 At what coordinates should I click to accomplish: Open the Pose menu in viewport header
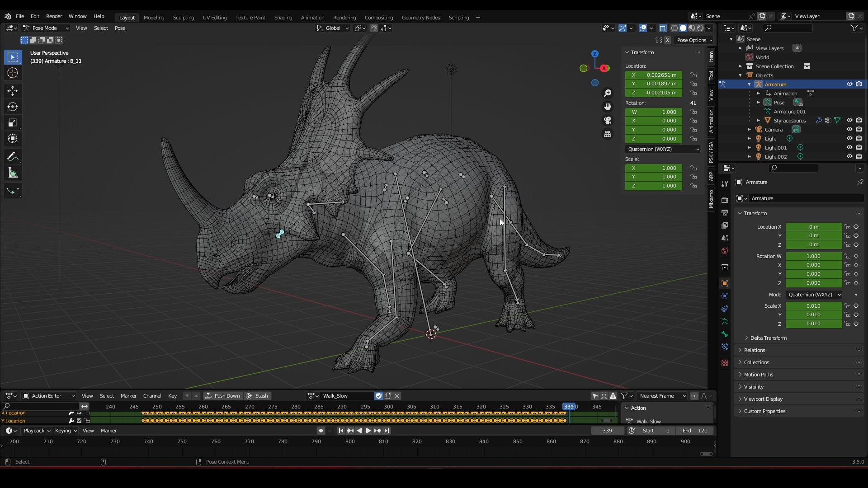click(x=120, y=28)
